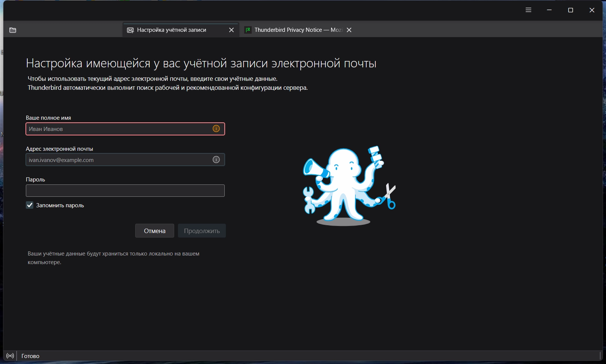The height and width of the screenshot is (364, 606).
Task: Toggle the 'Запомнить пароль' checkbox
Action: click(30, 205)
